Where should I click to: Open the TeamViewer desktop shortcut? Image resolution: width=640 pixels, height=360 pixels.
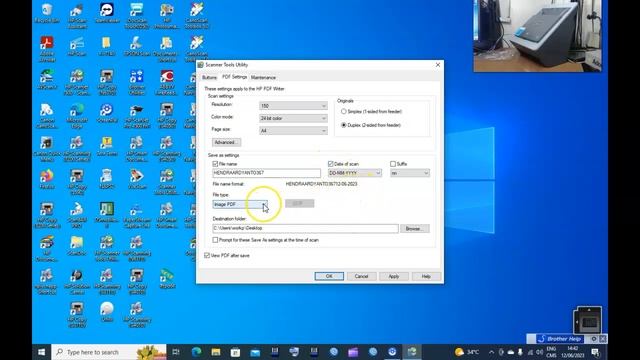(107, 12)
